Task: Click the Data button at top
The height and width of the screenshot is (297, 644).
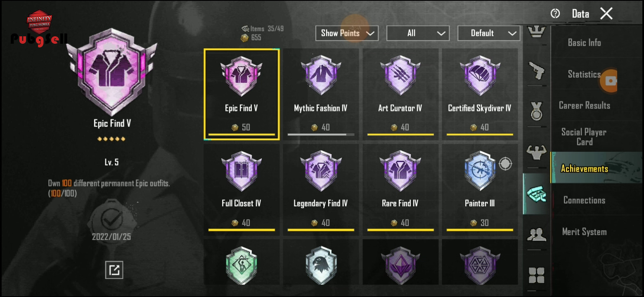Action: tap(580, 14)
